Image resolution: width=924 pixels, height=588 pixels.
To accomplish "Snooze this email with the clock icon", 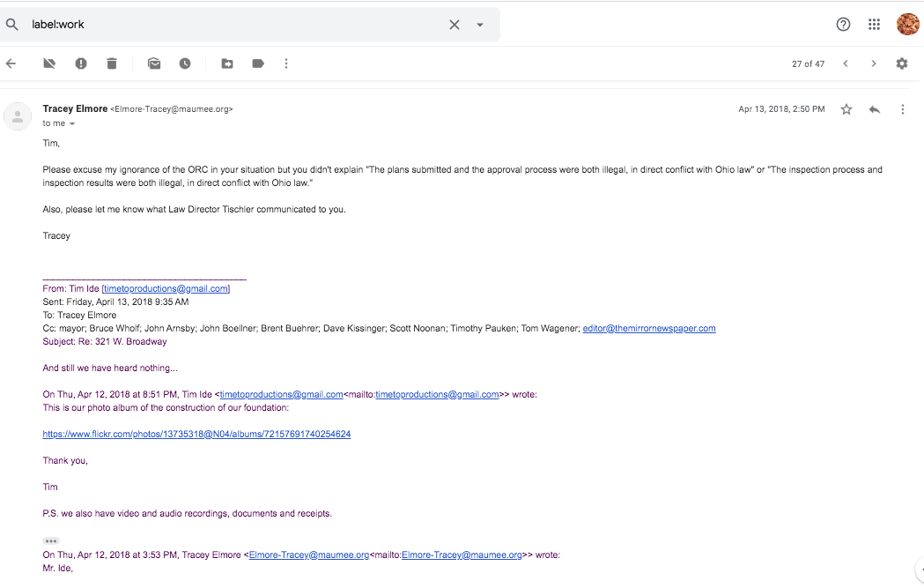I will coord(185,63).
